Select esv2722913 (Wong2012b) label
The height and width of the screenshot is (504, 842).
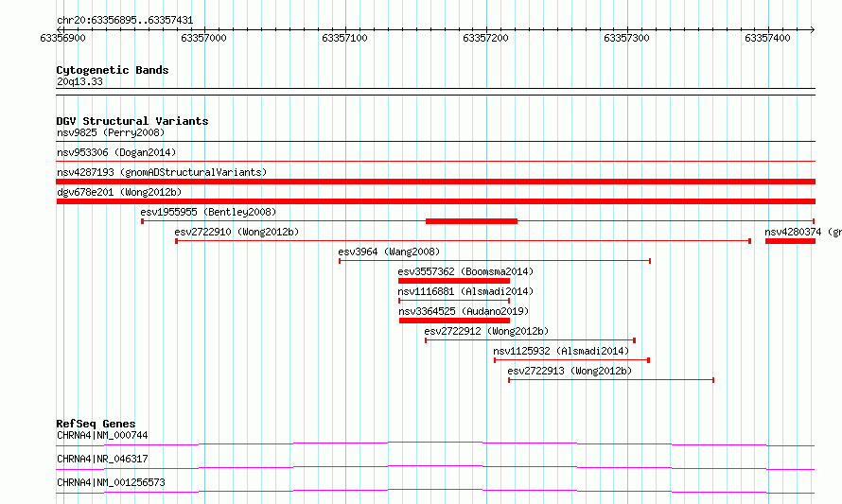570,371
